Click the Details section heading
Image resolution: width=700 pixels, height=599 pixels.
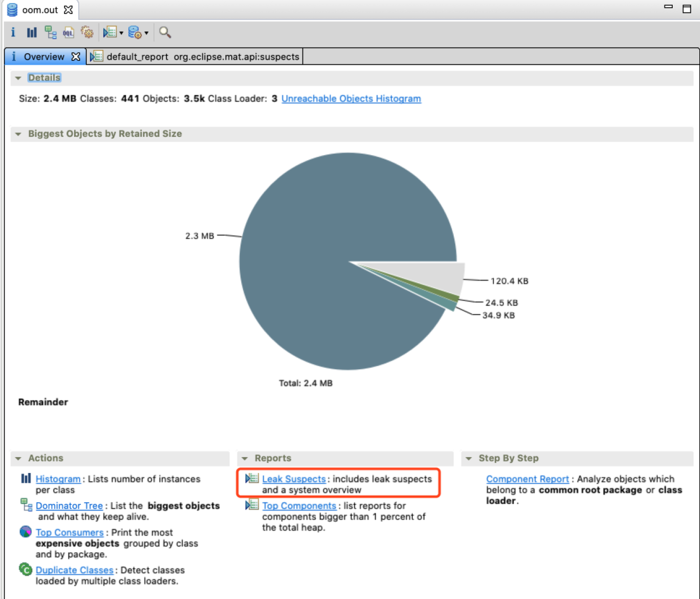click(x=44, y=78)
